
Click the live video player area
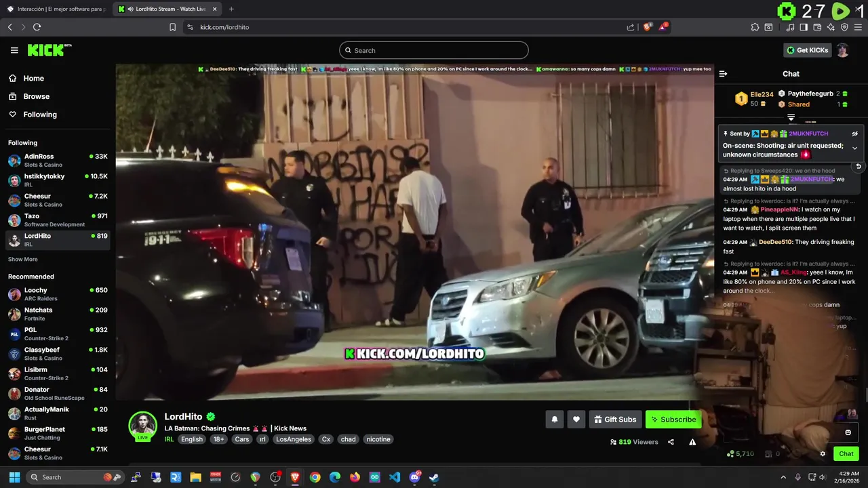coord(414,232)
